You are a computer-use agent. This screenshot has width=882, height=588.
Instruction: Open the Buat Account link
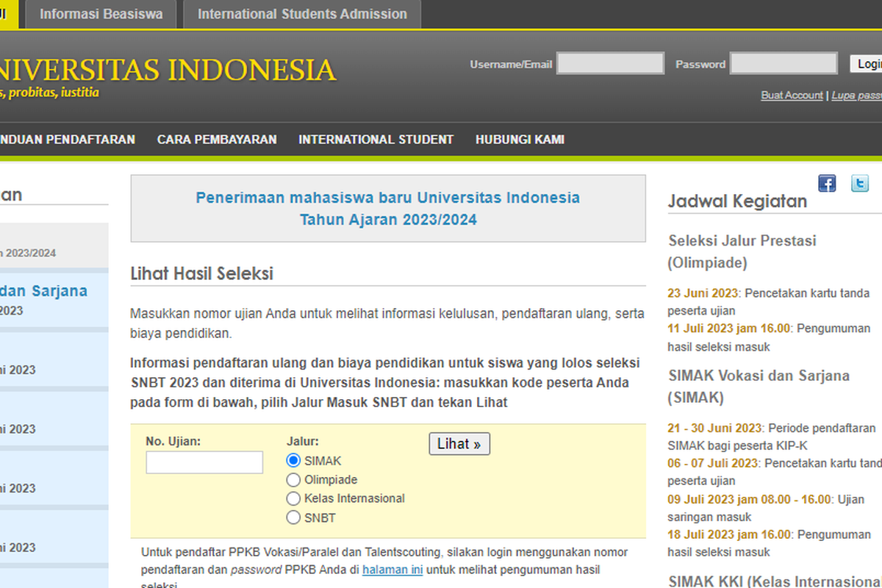[792, 95]
